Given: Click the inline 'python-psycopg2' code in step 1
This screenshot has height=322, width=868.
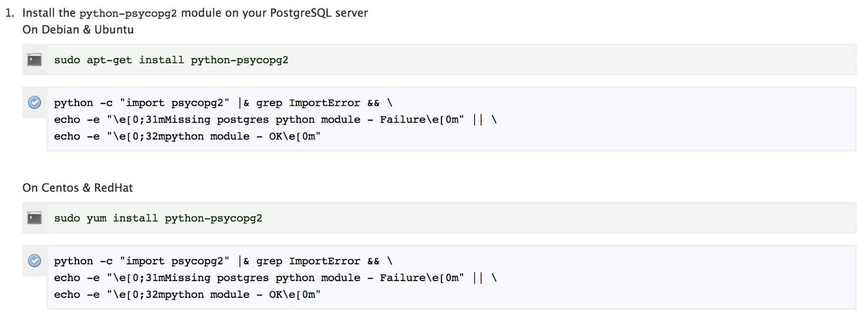Looking at the screenshot, I should [128, 13].
